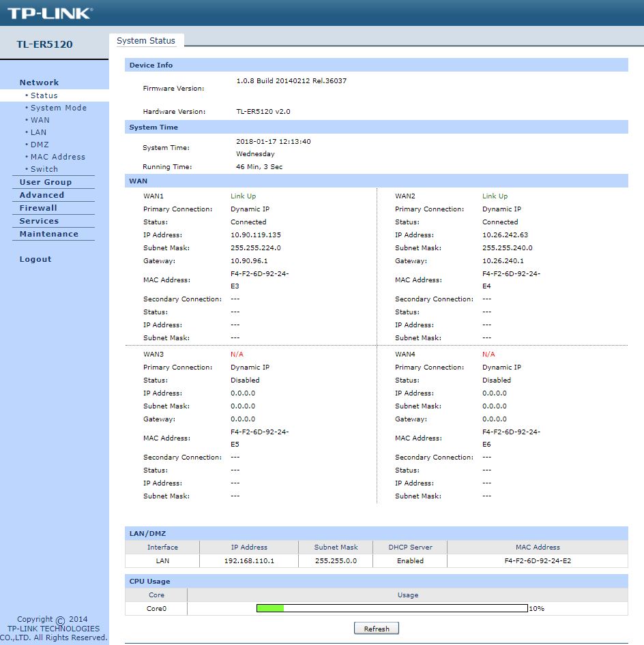Click WAN1 gateway 10.90.96.1
Screen dimensions: 644x645
(249, 261)
